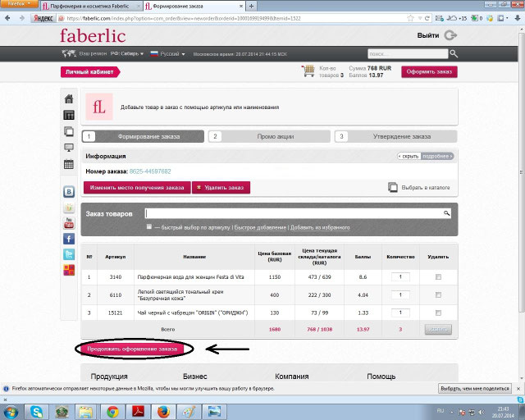Check delete box for item 6110
This screenshot has width=525, height=420.
coord(438,295)
